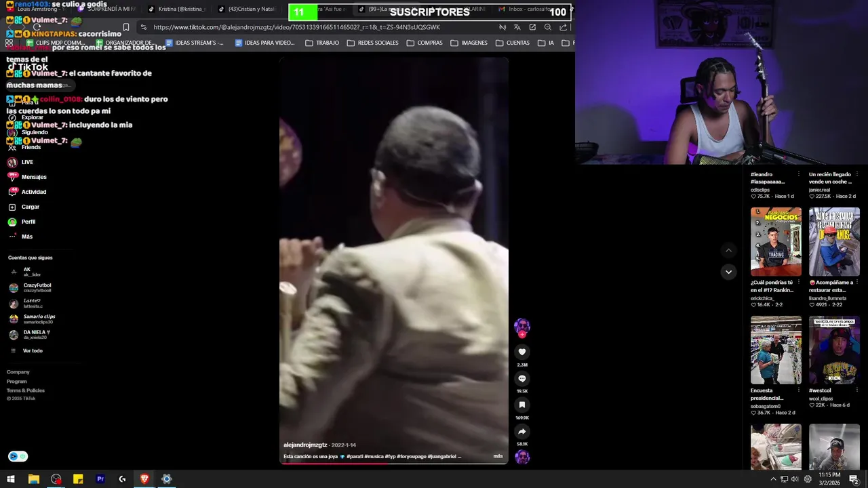Open Adobe Premiere Pro from taskbar
The height and width of the screenshot is (488, 868).
pos(100,479)
